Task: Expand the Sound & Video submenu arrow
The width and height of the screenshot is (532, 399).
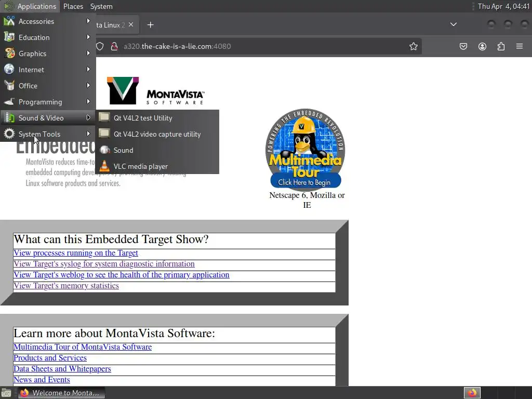Action: point(88,118)
